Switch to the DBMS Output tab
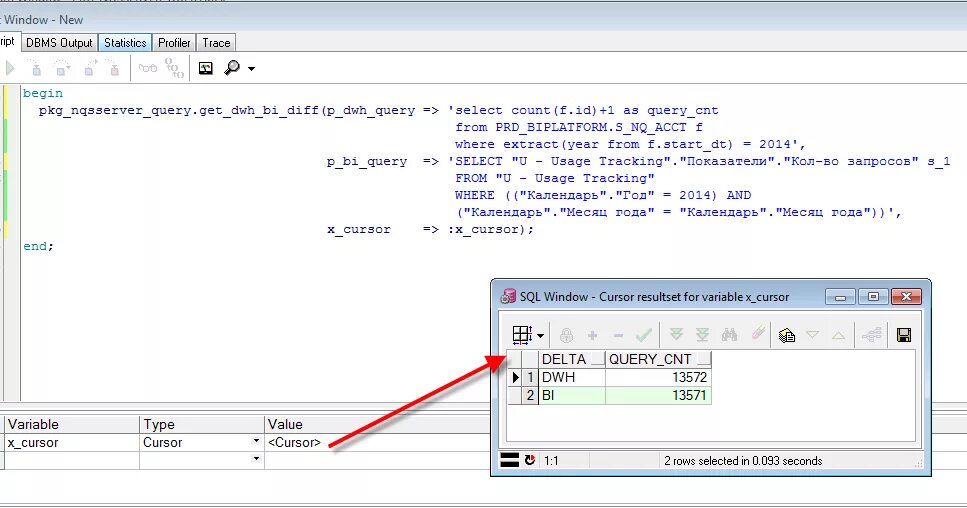This screenshot has height=508, width=967. [x=59, y=43]
